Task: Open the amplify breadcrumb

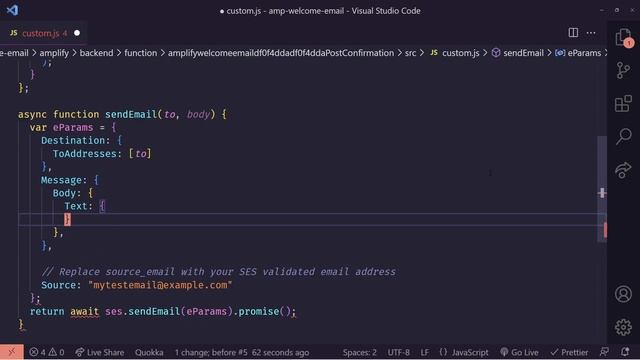Action: (x=54, y=53)
